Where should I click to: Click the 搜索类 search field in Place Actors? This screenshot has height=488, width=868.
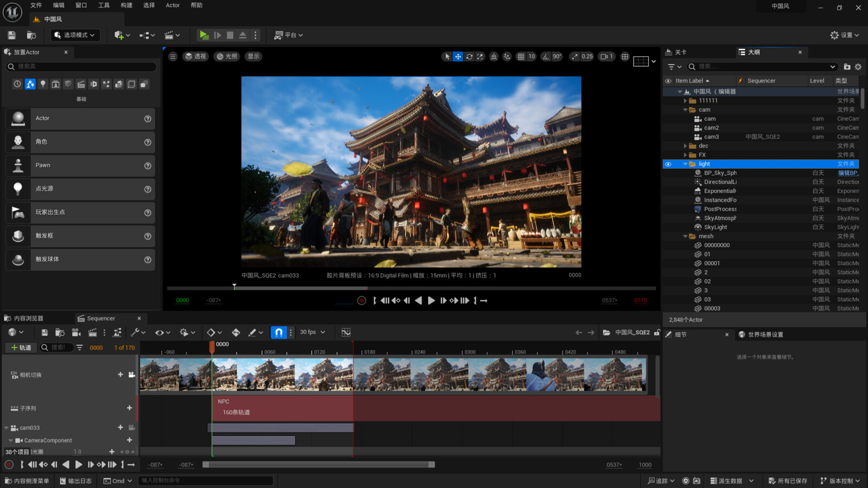pos(81,67)
